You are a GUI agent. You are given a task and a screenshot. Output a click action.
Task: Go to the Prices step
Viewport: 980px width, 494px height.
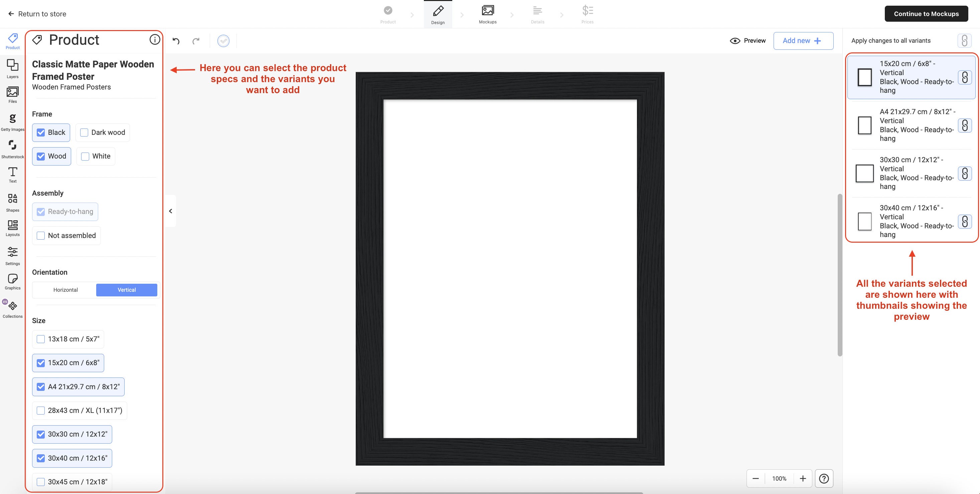[x=588, y=14]
